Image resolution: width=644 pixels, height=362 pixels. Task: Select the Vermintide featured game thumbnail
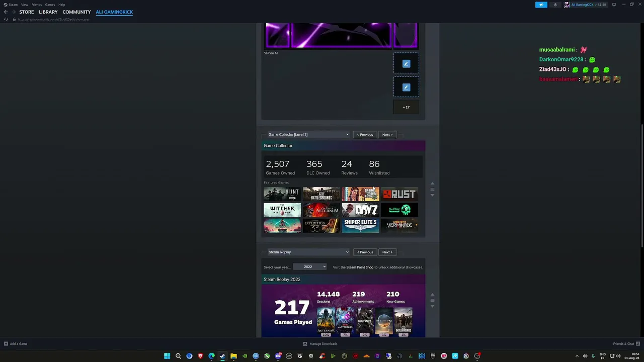(399, 225)
